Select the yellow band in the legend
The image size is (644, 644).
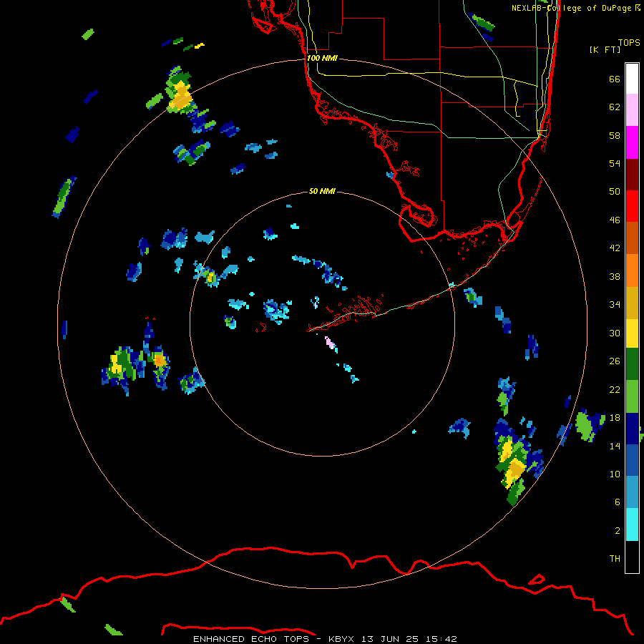632,333
